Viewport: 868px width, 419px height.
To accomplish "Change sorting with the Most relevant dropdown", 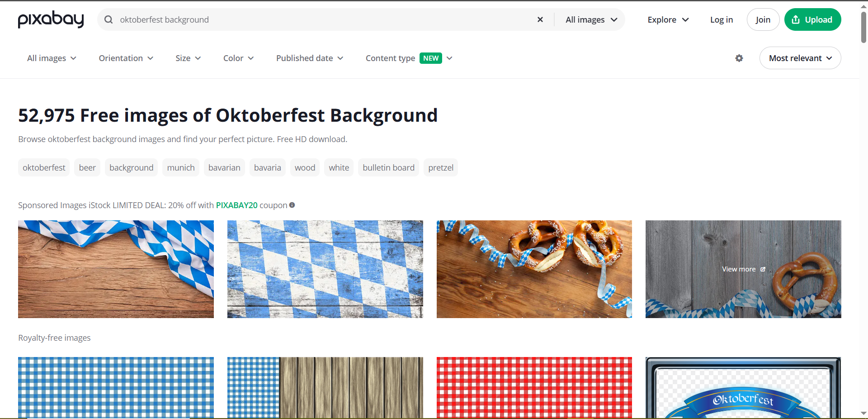I will pyautogui.click(x=800, y=58).
